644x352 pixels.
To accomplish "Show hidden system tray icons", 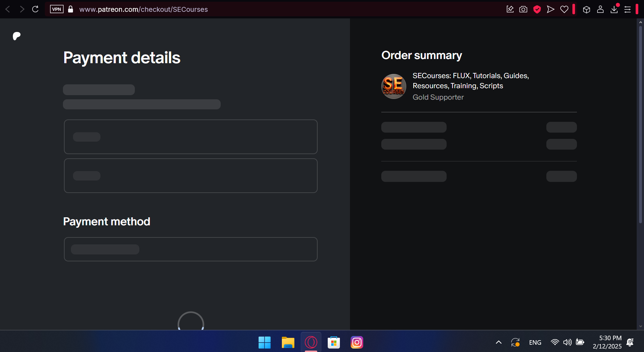I will [498, 343].
